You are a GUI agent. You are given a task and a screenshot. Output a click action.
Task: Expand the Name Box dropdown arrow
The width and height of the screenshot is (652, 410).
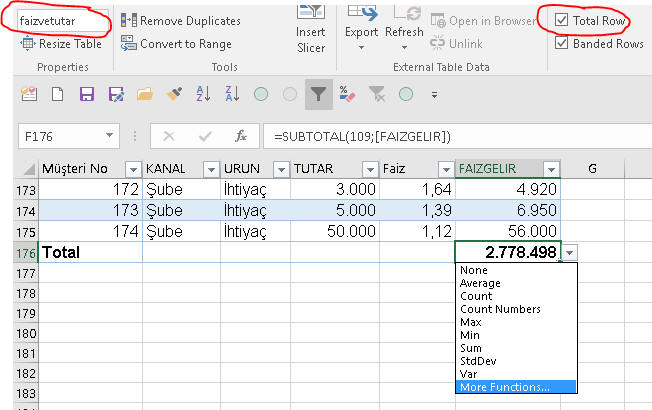click(111, 136)
